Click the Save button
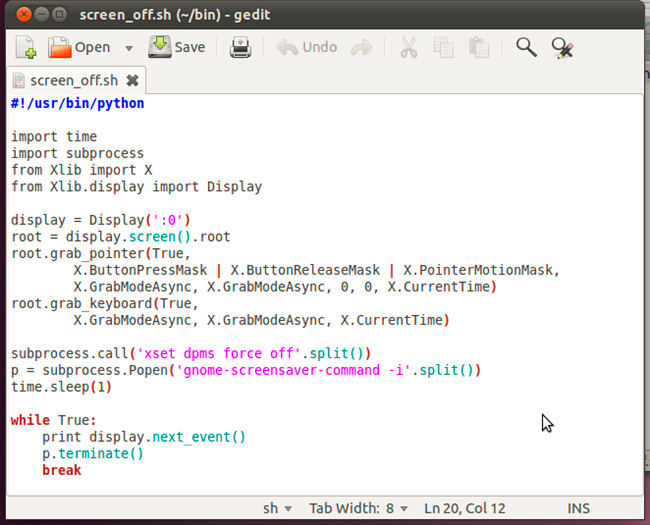The height and width of the screenshot is (525, 650). tap(177, 47)
